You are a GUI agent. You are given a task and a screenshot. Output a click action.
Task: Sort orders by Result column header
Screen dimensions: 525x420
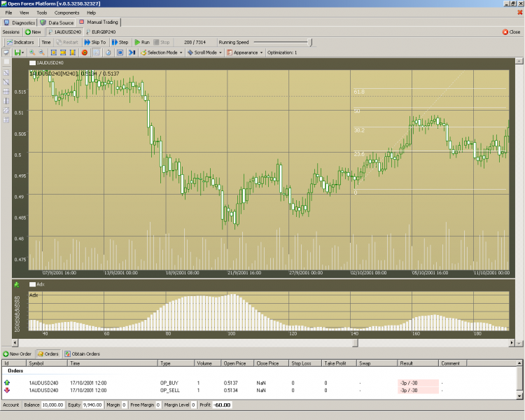(417, 363)
